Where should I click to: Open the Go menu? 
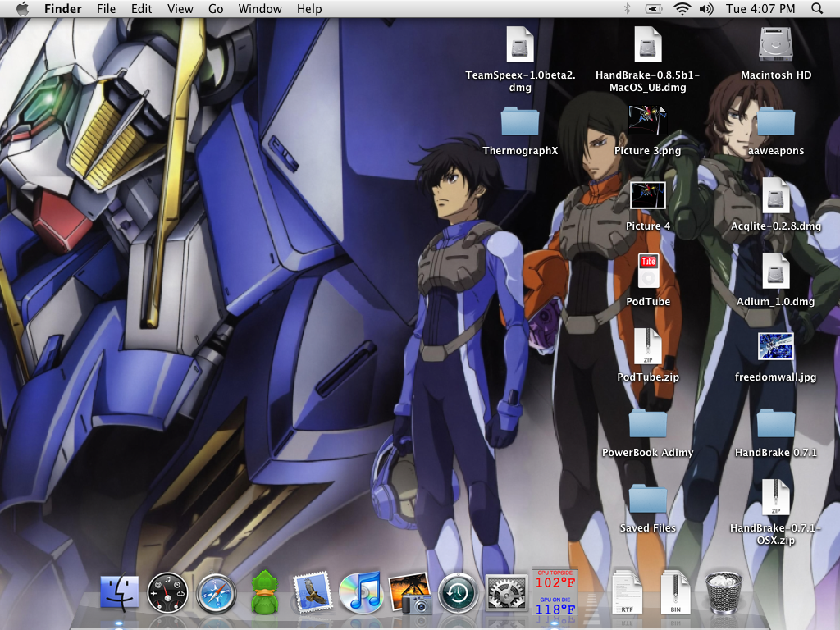coord(216,8)
